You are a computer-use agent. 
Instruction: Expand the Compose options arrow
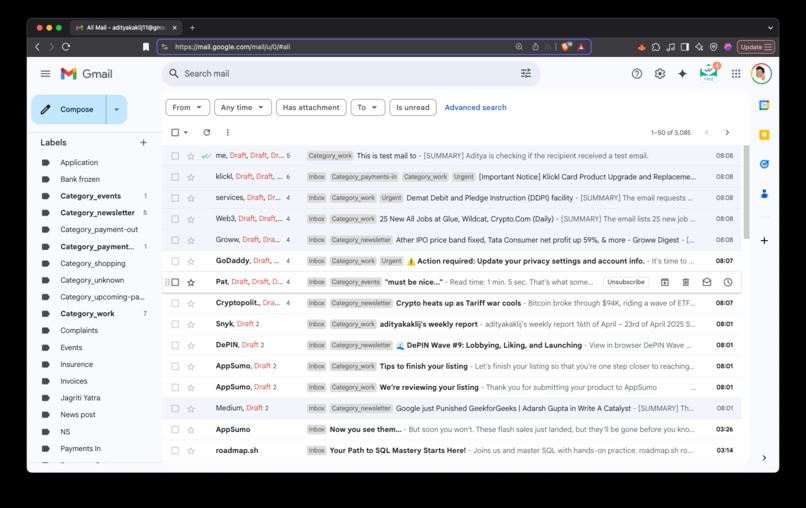(x=117, y=110)
